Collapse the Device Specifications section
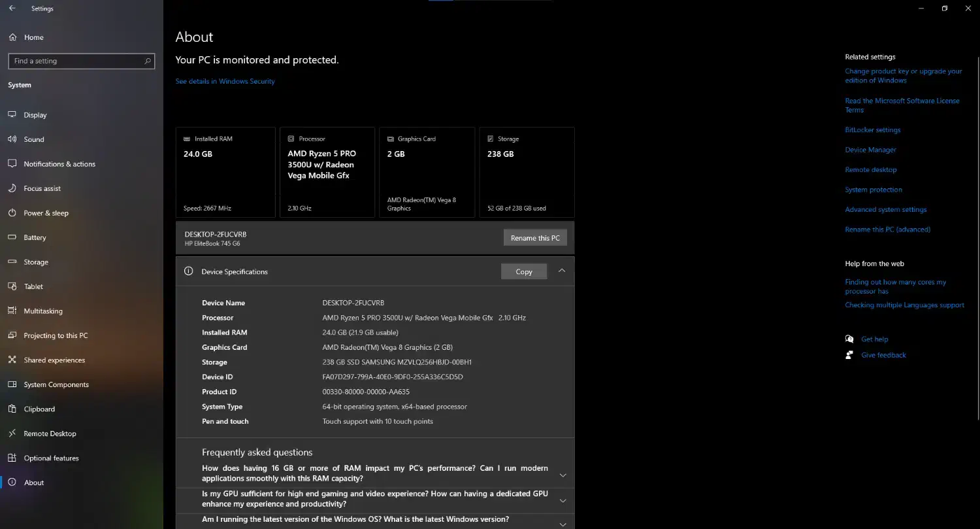Viewport: 980px width, 529px height. pyautogui.click(x=562, y=271)
